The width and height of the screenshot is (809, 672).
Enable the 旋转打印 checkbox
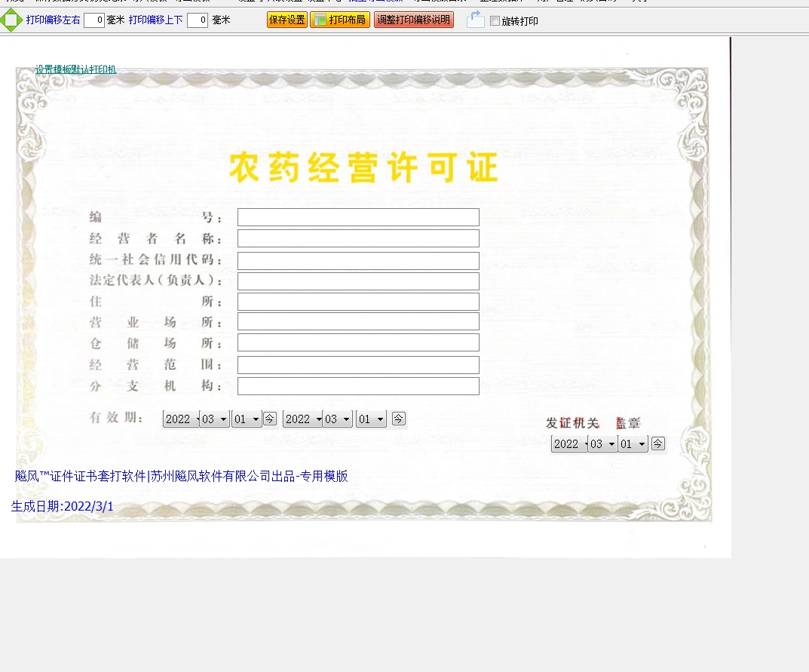pyautogui.click(x=495, y=21)
